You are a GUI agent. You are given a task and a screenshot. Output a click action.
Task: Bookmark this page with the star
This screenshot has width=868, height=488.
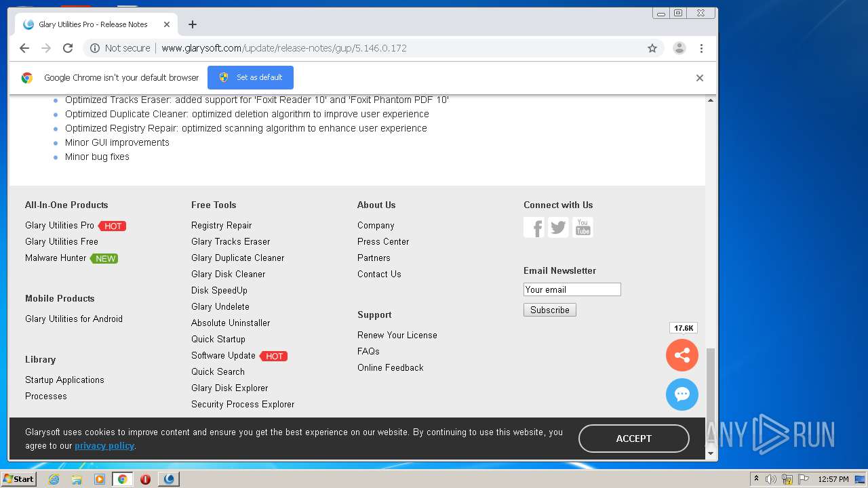[652, 48]
